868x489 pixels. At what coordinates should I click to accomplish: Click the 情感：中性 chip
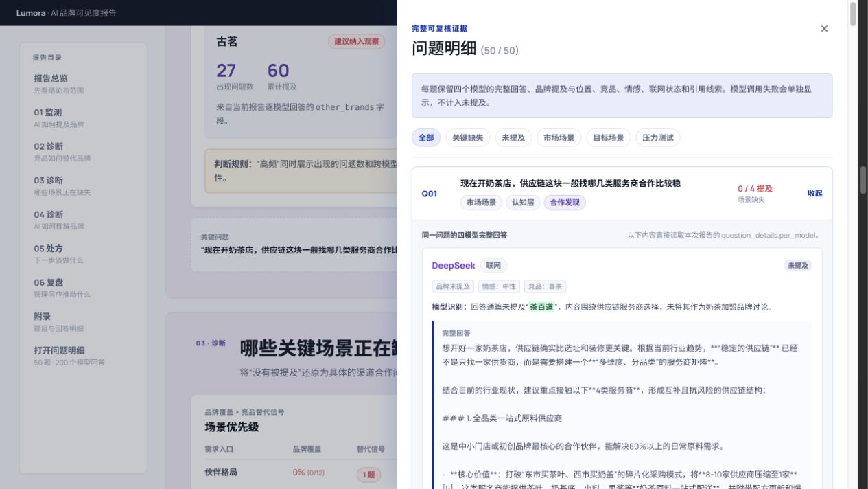coord(499,286)
